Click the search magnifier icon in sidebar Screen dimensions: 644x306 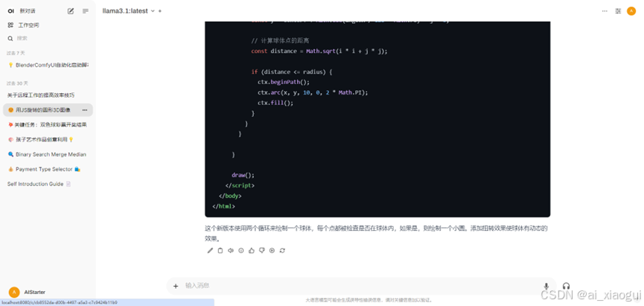10,38
